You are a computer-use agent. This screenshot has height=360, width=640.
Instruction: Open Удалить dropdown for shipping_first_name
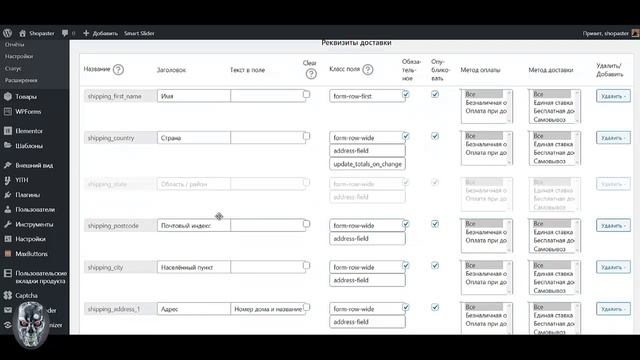tap(613, 96)
